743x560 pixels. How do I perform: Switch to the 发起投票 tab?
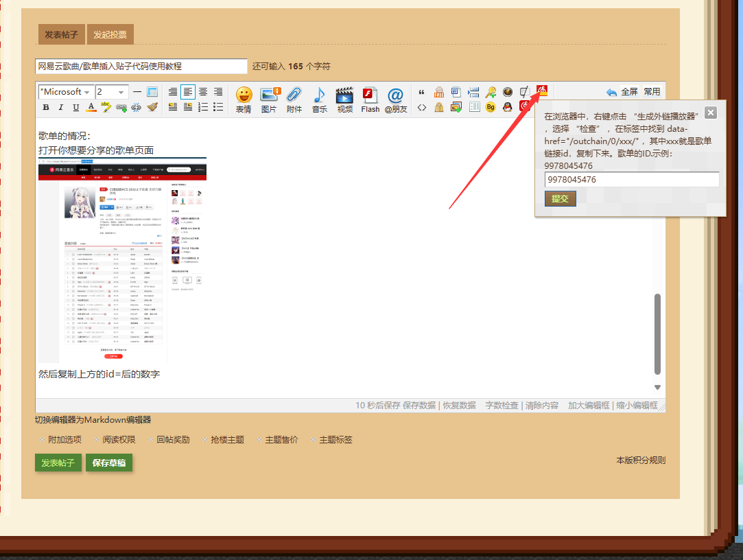[x=110, y=34]
